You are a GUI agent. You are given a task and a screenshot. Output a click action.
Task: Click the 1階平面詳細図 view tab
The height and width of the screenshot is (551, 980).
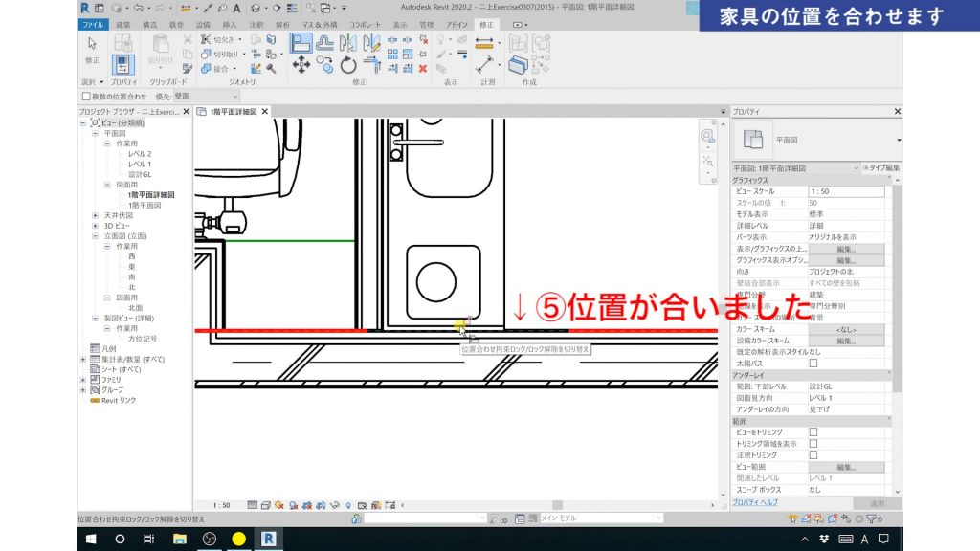tap(233, 110)
